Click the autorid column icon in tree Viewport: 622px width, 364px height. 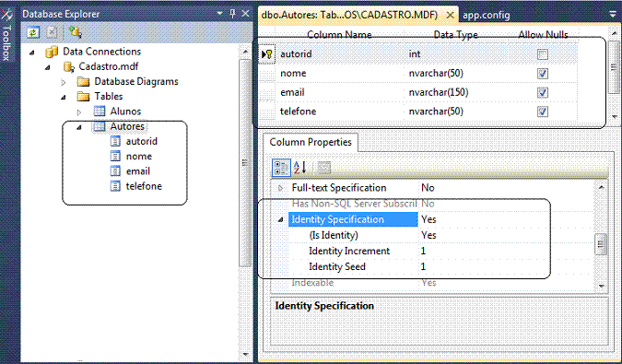(x=115, y=141)
